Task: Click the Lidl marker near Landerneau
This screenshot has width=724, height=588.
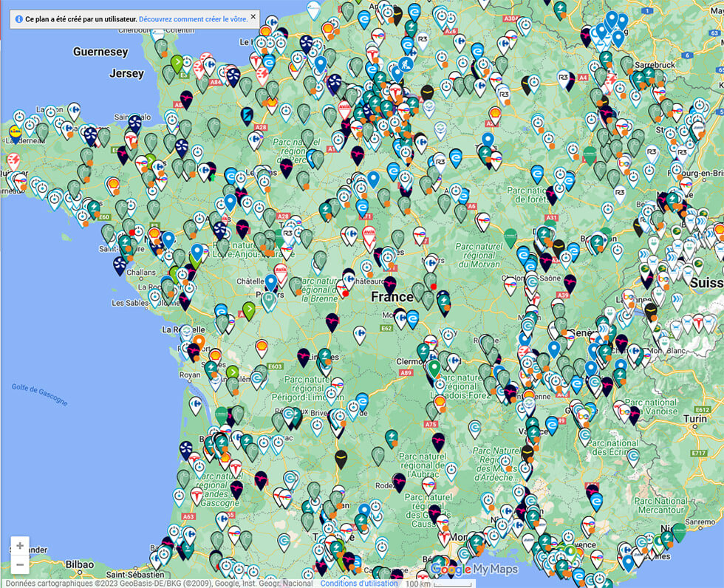Action: (15, 132)
